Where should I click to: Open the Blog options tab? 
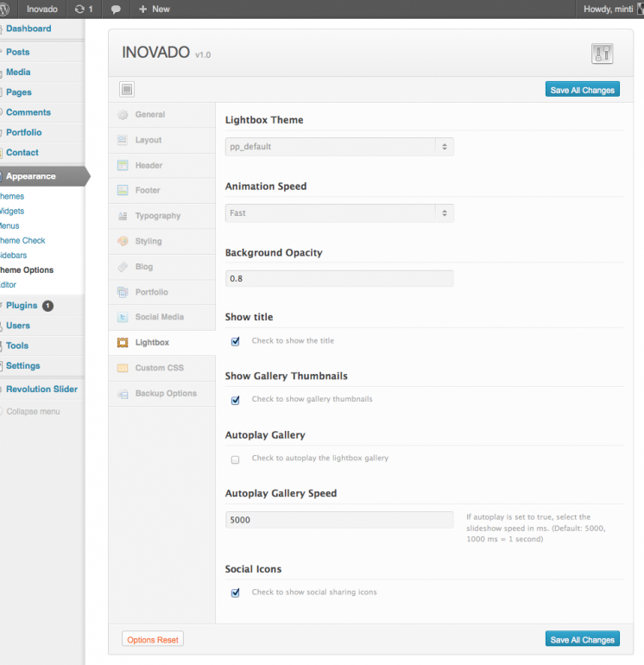[162, 267]
